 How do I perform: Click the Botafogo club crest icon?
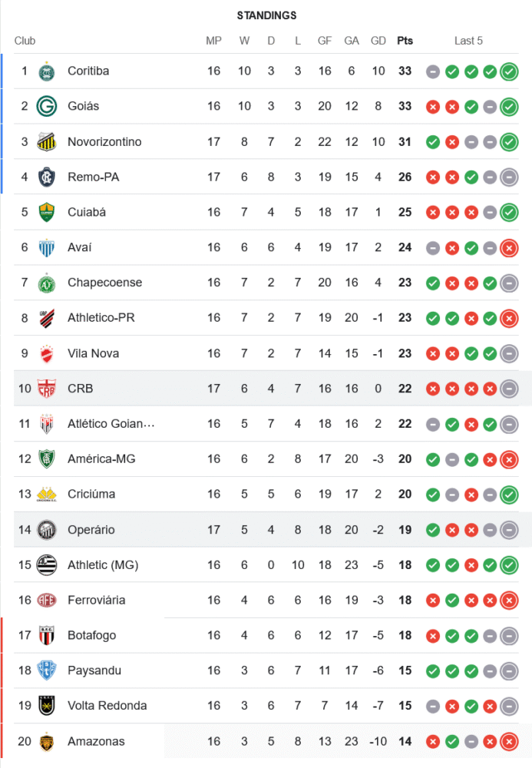[47, 636]
